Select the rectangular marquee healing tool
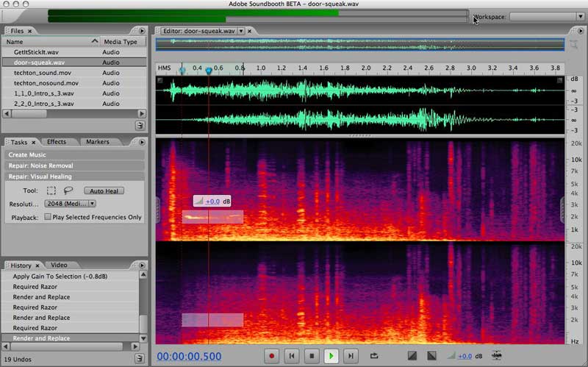The width and height of the screenshot is (588, 367). [x=51, y=190]
